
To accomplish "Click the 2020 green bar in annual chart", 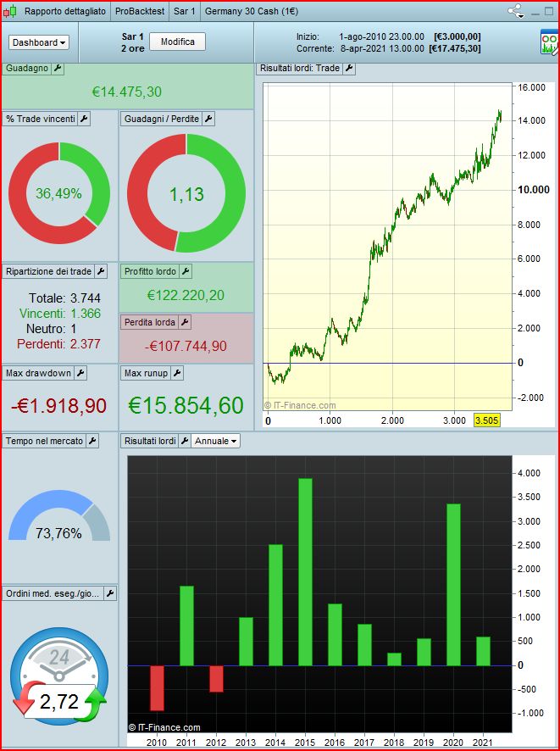I will [x=453, y=584].
